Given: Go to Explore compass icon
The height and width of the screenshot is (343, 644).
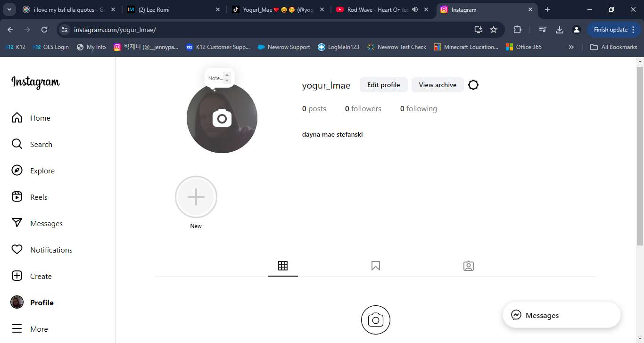Looking at the screenshot, I should (x=17, y=171).
